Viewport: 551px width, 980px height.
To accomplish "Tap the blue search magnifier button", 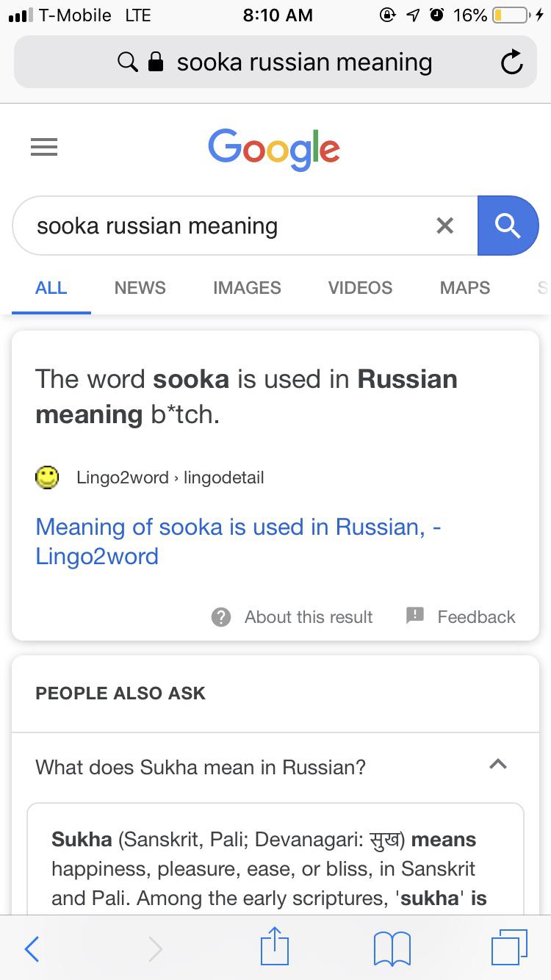I will pos(508,226).
